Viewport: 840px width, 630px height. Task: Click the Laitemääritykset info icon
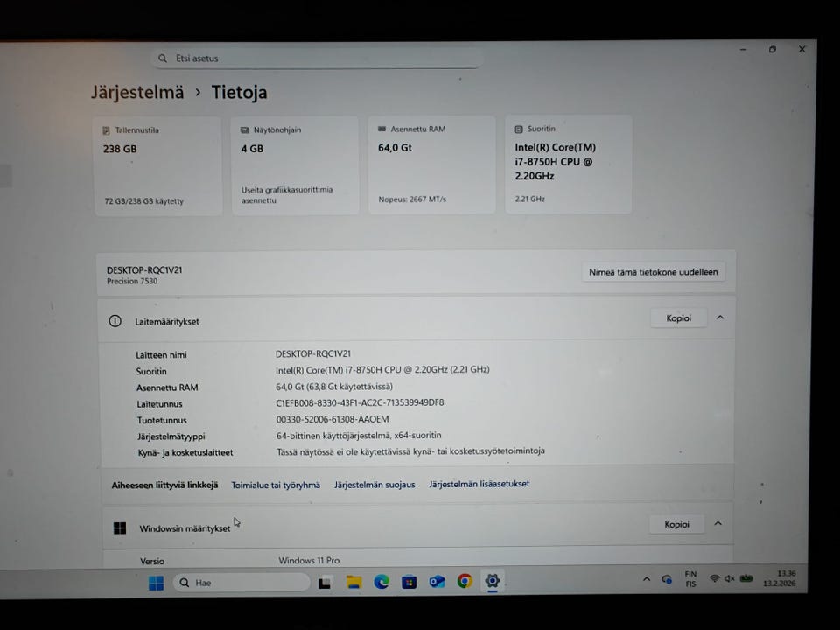[x=115, y=321]
